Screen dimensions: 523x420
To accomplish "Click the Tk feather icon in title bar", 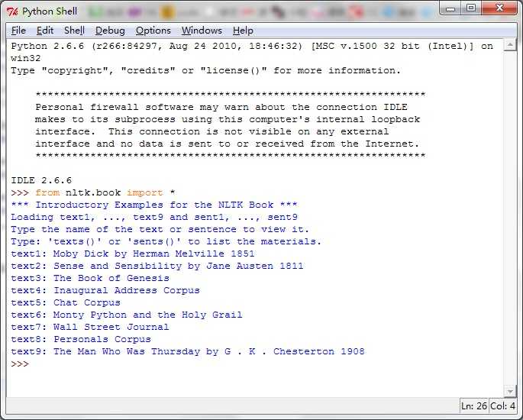I will coord(12,11).
